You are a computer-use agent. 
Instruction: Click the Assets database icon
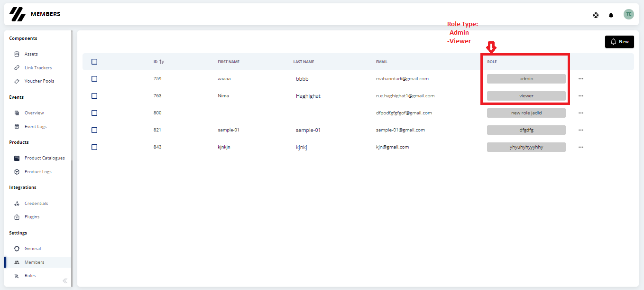(x=17, y=54)
